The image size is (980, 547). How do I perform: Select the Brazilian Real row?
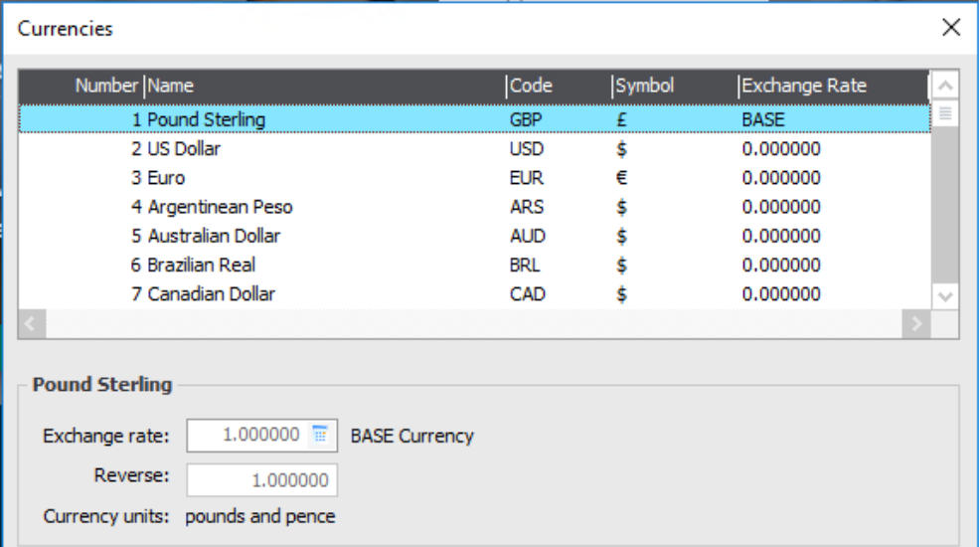pos(475,266)
